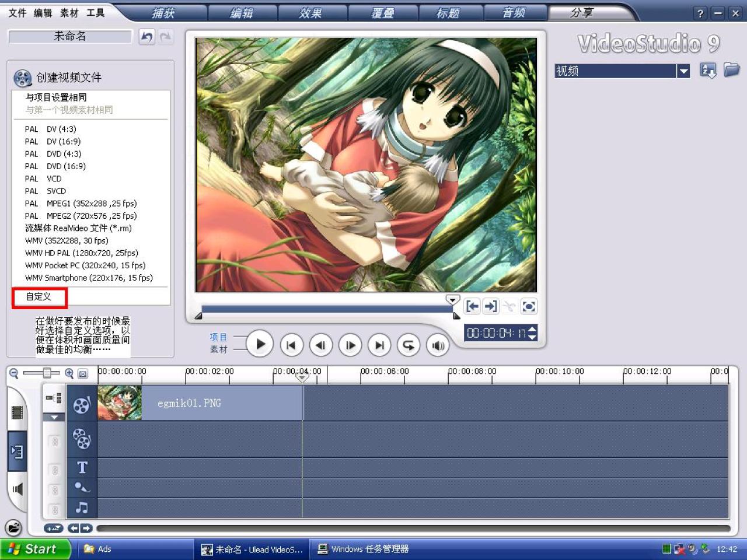Enlarge the preview window icon
747x560 pixels.
[x=528, y=306]
